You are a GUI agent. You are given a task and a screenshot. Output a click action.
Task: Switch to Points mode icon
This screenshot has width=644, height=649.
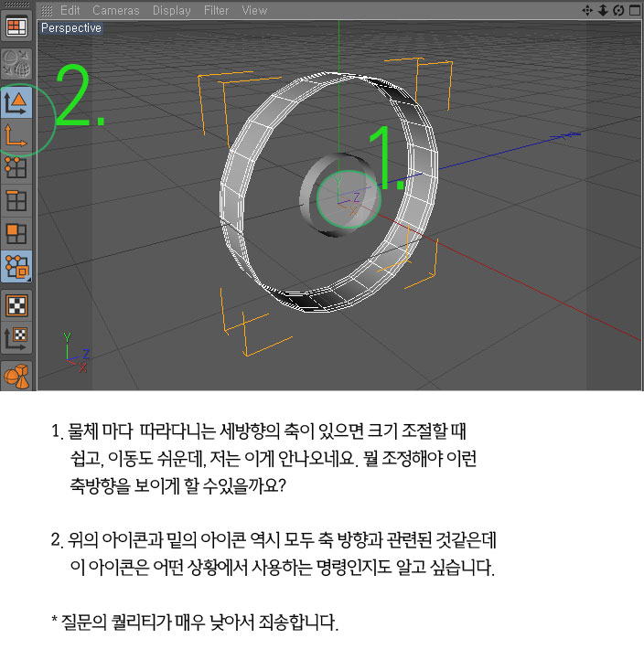click(x=16, y=168)
